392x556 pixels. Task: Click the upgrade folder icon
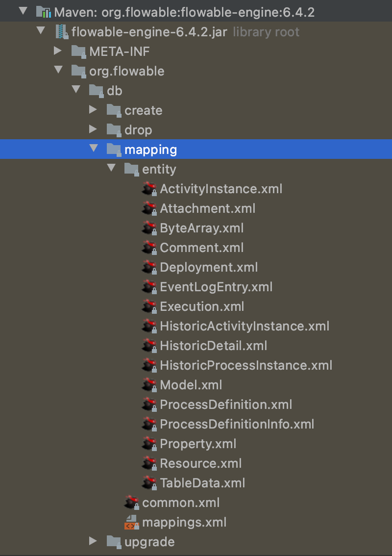tap(114, 542)
